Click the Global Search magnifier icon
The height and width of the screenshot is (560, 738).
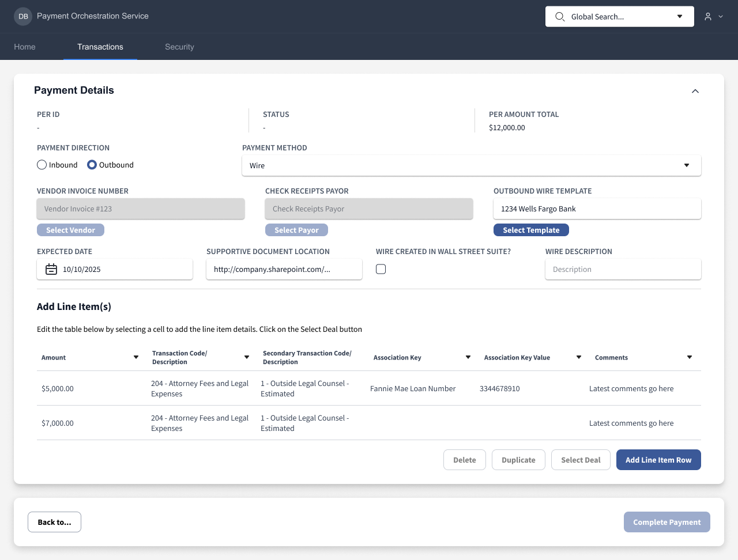pos(559,17)
